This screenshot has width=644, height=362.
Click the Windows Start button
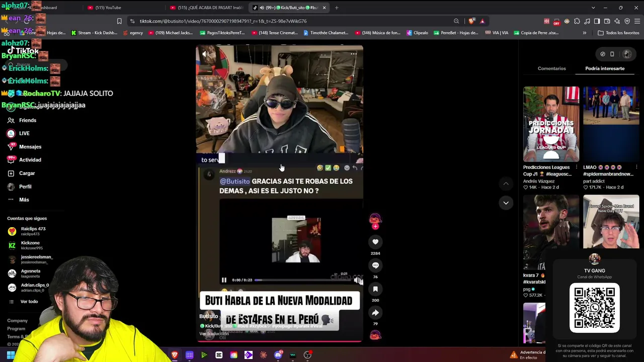tap(11, 355)
